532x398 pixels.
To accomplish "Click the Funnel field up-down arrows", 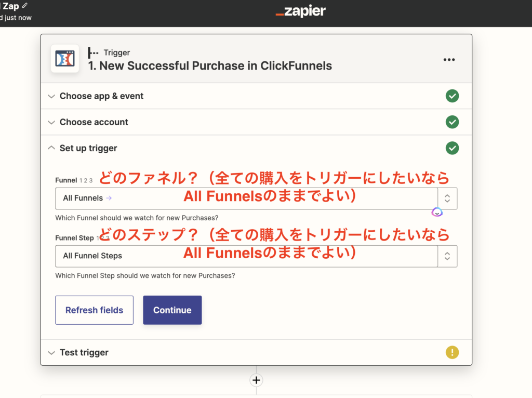I will click(447, 198).
